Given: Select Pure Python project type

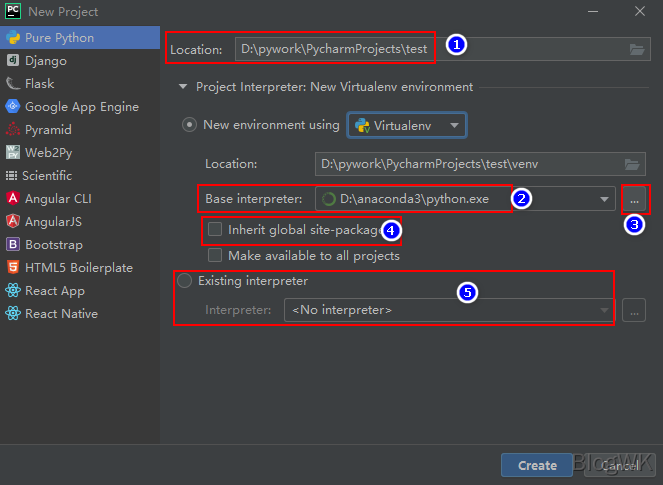Looking at the screenshot, I should coord(80,38).
